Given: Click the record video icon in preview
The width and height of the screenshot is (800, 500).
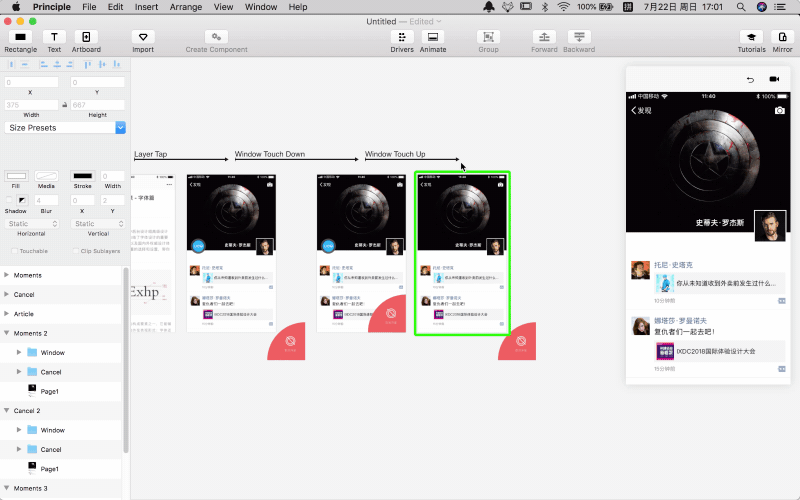Looking at the screenshot, I should click(x=774, y=79).
